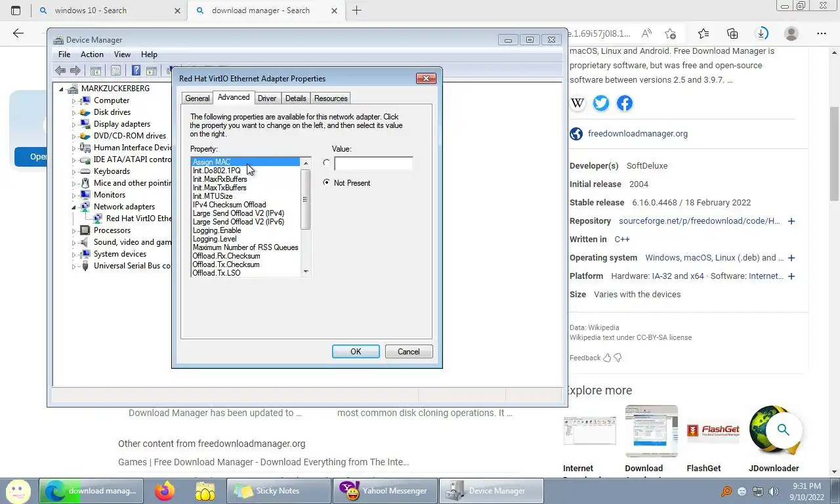Viewport: 840px width, 504px height.
Task: Select Logging.Level in property list
Action: (x=215, y=239)
